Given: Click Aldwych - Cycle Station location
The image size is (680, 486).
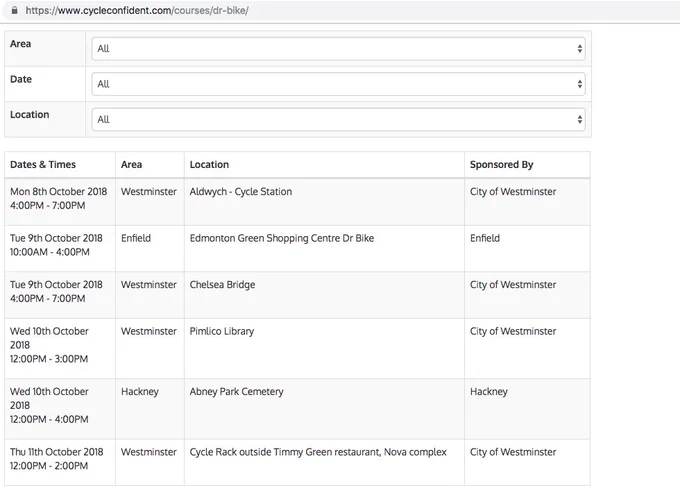Looking at the screenshot, I should point(241,192).
